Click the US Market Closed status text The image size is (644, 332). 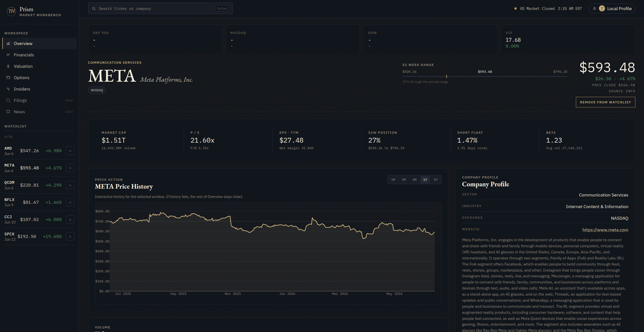pos(537,9)
